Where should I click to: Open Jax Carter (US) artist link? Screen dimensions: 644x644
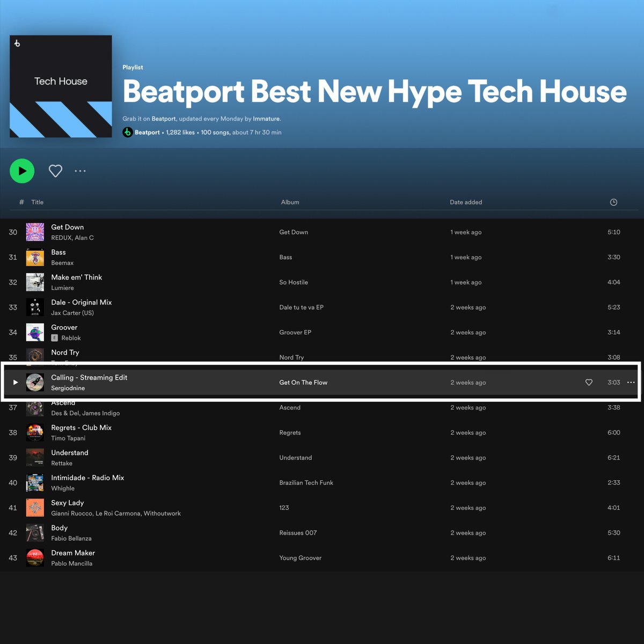pyautogui.click(x=72, y=313)
